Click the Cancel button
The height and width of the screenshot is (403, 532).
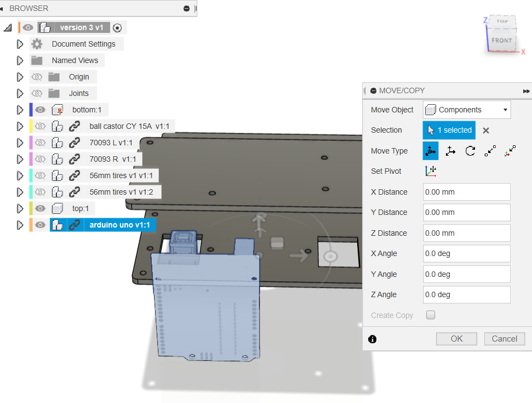(x=504, y=338)
